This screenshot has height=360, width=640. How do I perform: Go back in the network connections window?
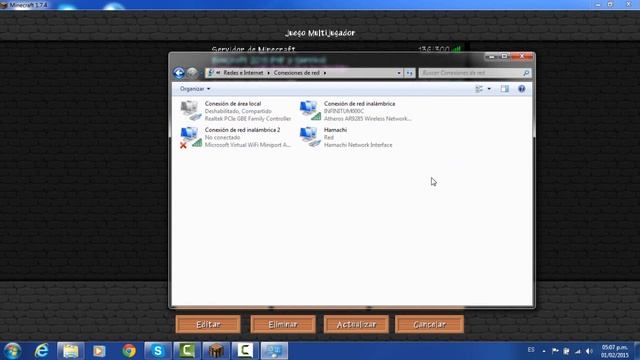click(179, 73)
